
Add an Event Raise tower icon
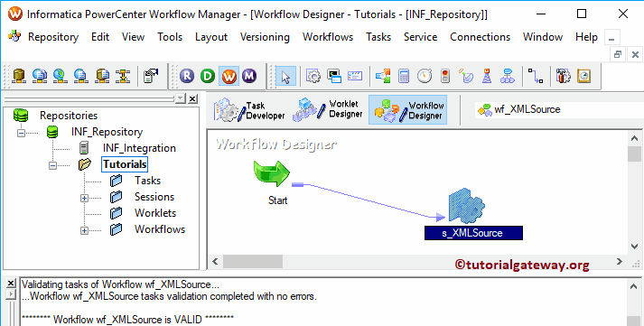click(x=487, y=76)
